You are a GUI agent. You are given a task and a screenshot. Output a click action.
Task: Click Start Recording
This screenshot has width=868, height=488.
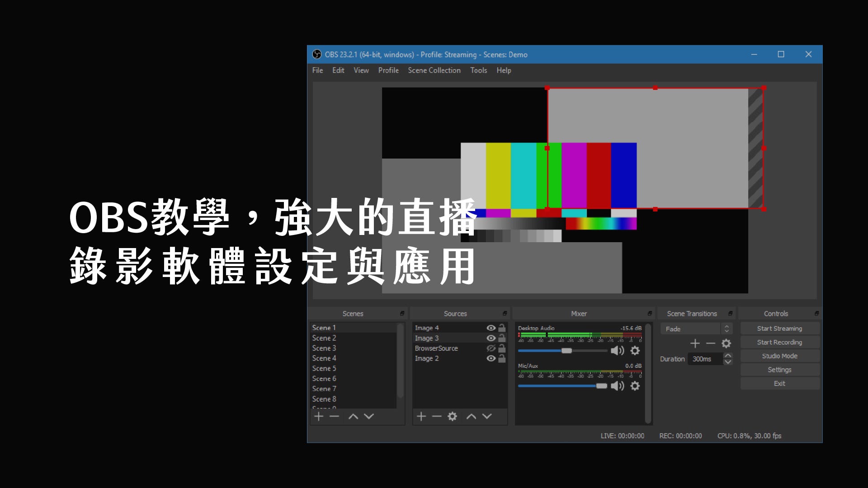click(780, 343)
